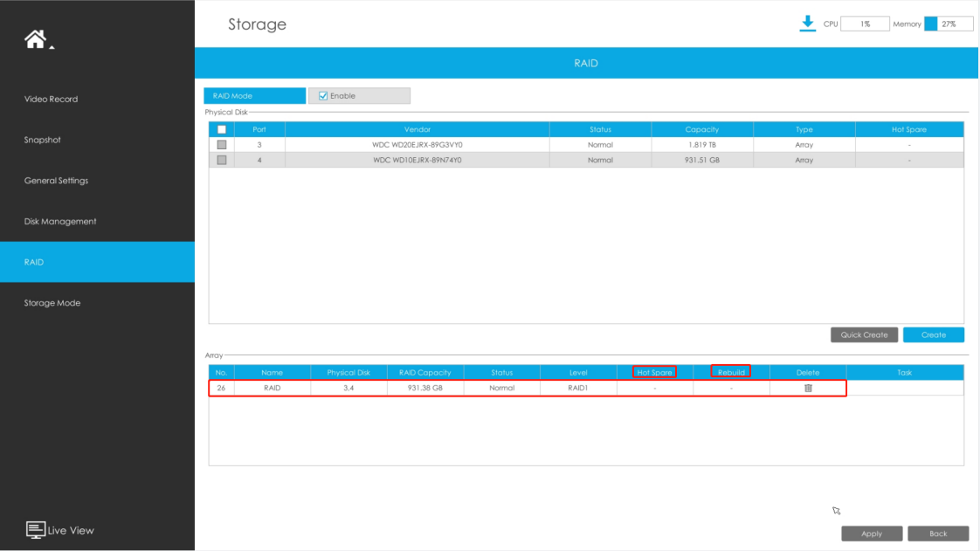This screenshot has height=551, width=980.
Task: Click the Storage page title
Action: (x=257, y=24)
